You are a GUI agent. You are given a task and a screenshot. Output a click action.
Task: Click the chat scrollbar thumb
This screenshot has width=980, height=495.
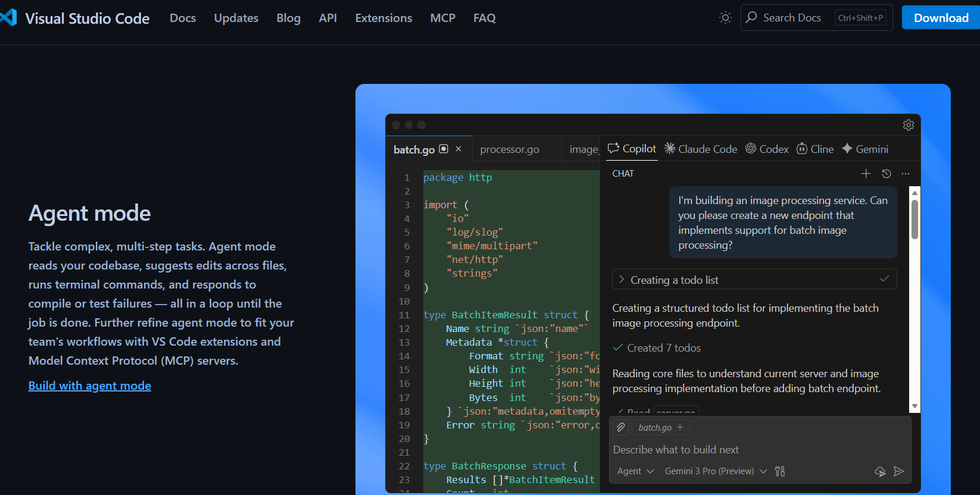click(915, 219)
